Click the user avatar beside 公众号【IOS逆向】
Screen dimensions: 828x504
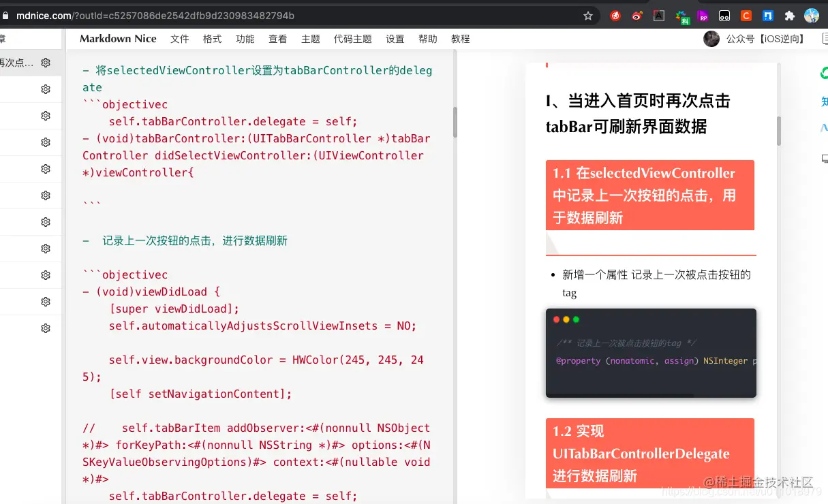click(x=711, y=39)
